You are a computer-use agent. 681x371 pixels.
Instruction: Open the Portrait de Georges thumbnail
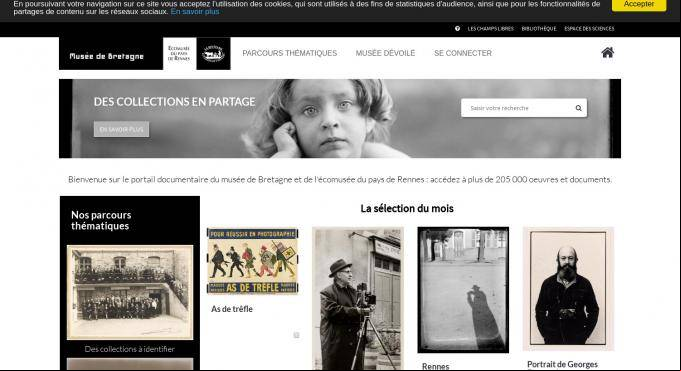click(x=569, y=288)
